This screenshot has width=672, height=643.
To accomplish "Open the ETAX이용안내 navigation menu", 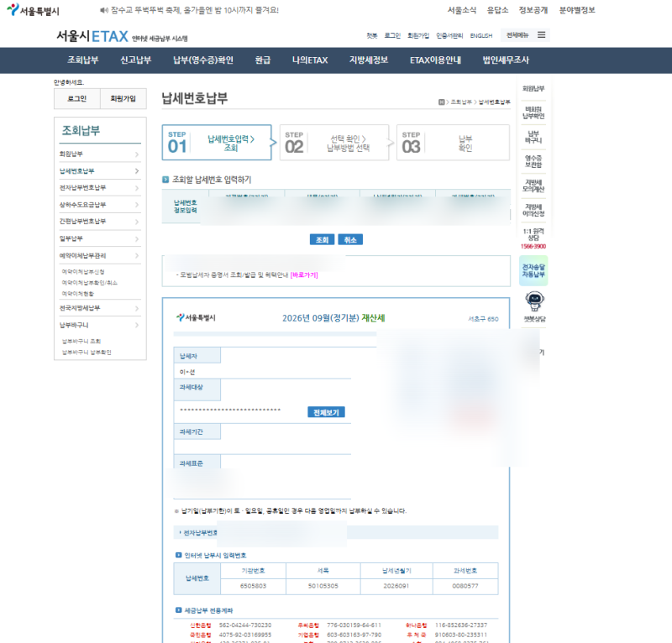I will click(435, 60).
